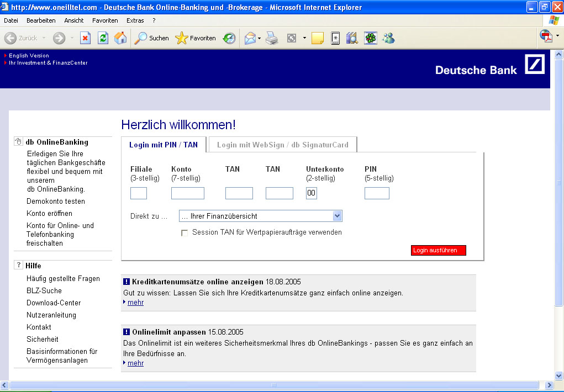The height and width of the screenshot is (392, 564).
Task: Open Häufig gestellte Fragen link
Action: coord(63,278)
